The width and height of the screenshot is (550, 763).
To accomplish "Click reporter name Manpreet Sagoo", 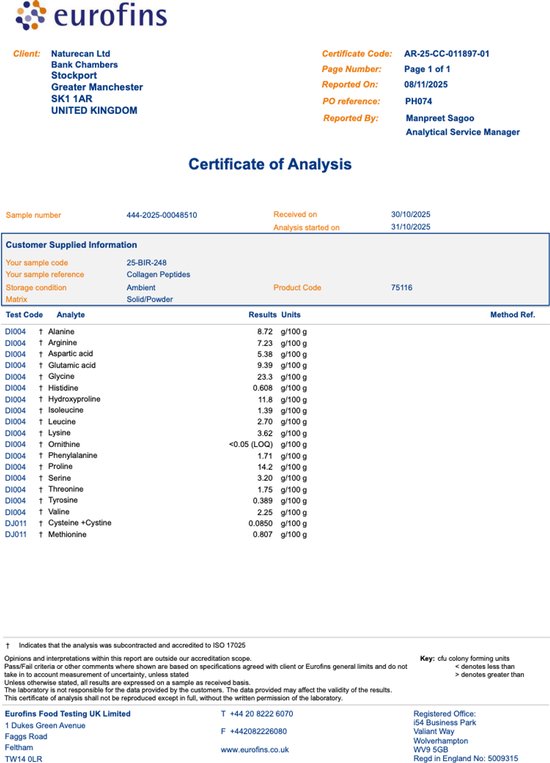I will pyautogui.click(x=440, y=118).
